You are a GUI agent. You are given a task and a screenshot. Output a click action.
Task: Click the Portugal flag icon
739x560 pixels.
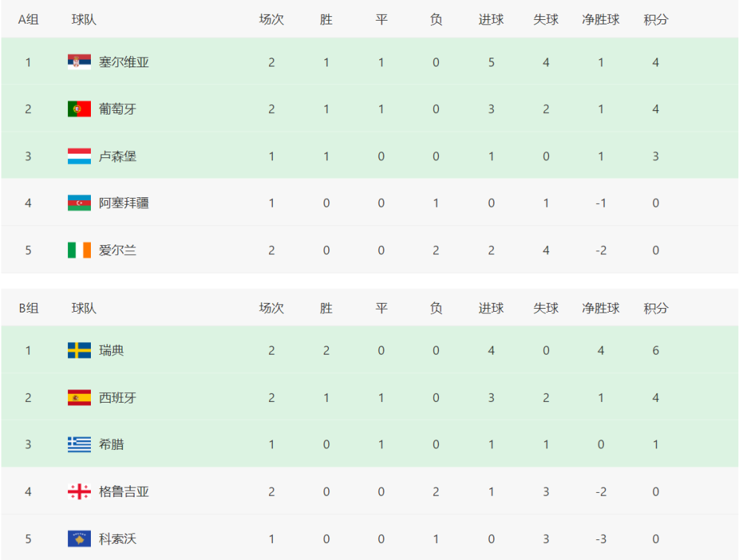pos(79,109)
